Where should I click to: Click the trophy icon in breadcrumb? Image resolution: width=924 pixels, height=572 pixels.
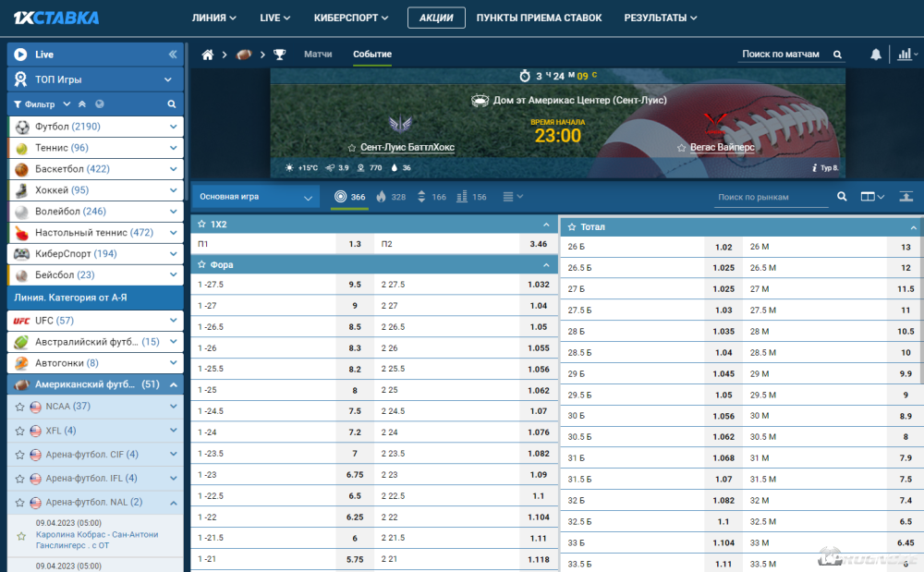[x=280, y=55]
